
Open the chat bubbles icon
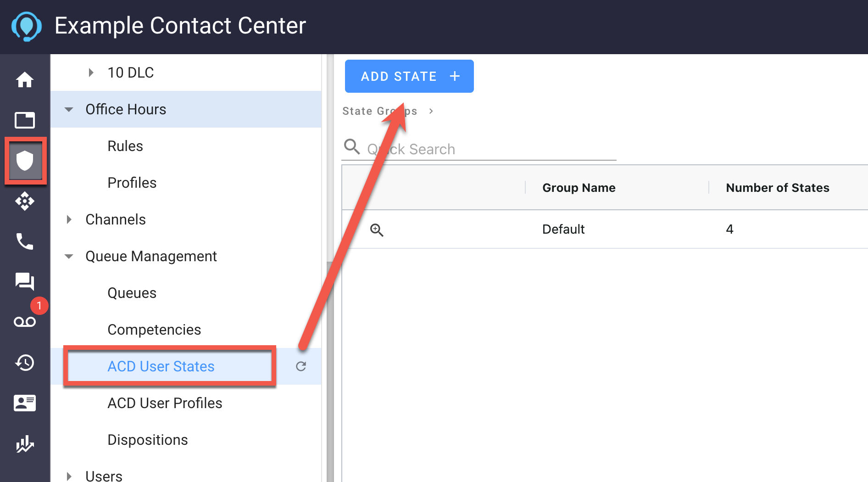click(25, 281)
